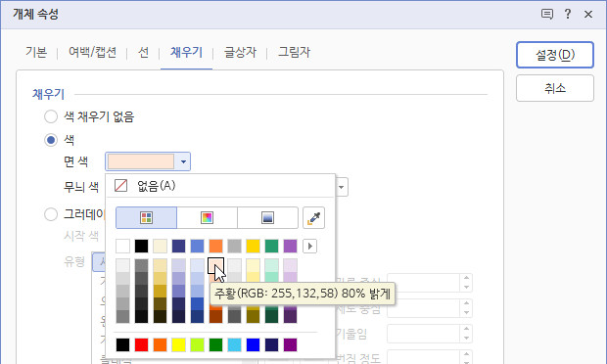Screen dimensions: 607x364
Task: Open the spectrum color palette icon
Action: 208,218
